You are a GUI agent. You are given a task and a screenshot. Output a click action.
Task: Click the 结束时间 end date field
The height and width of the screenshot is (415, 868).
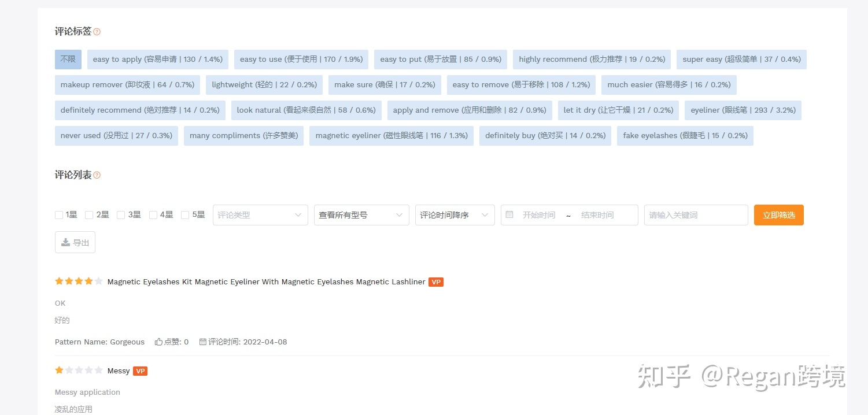[x=597, y=215]
